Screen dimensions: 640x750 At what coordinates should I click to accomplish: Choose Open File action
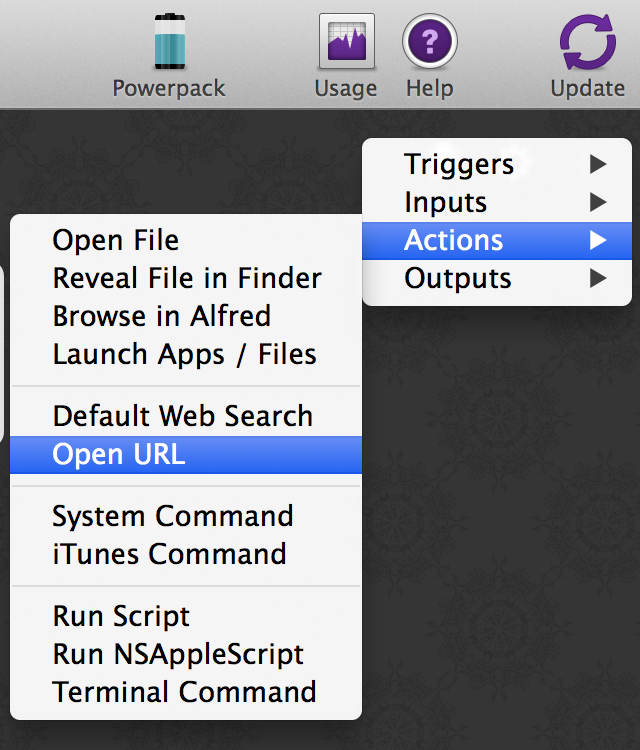116,240
